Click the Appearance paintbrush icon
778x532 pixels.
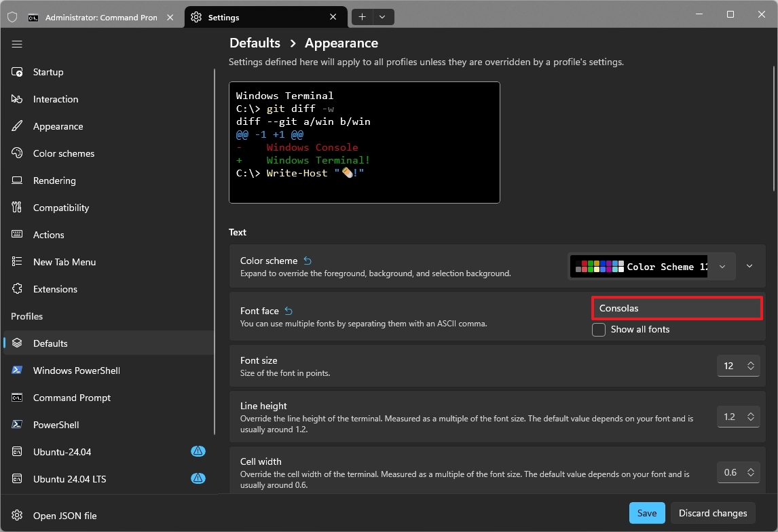(18, 126)
